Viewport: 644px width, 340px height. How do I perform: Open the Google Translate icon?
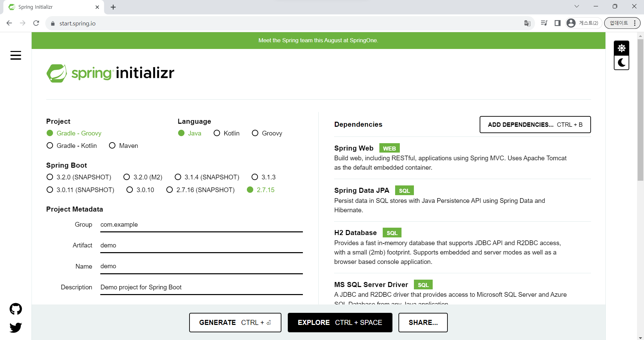pos(527,23)
